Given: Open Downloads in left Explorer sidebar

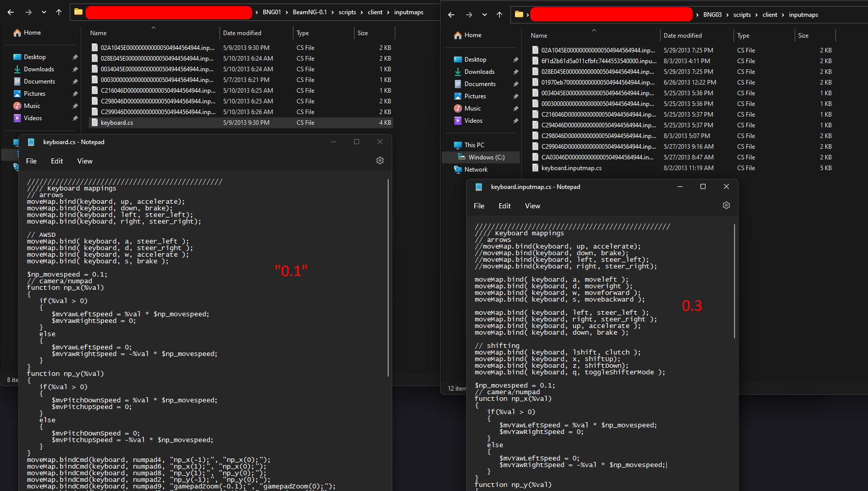Looking at the screenshot, I should tap(39, 69).
